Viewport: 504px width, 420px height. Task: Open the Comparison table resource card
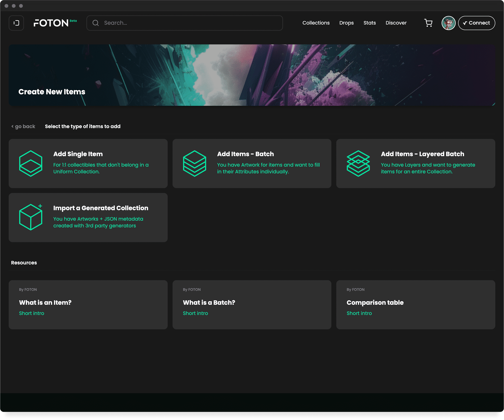pos(375,302)
